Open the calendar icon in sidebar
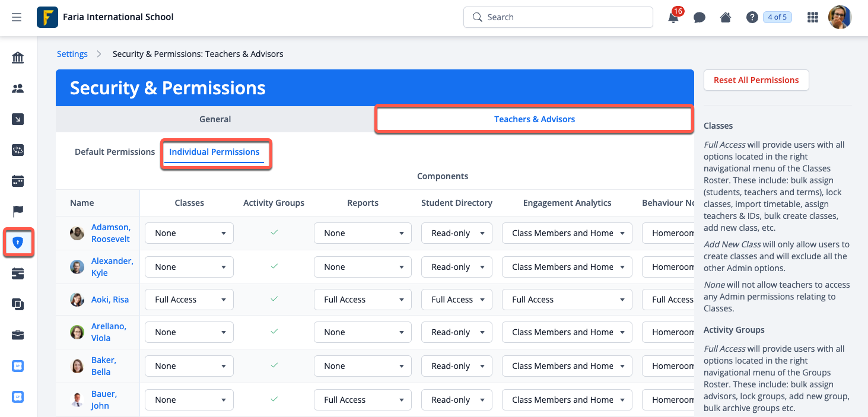Viewport: 868px width, 417px height. tap(18, 180)
